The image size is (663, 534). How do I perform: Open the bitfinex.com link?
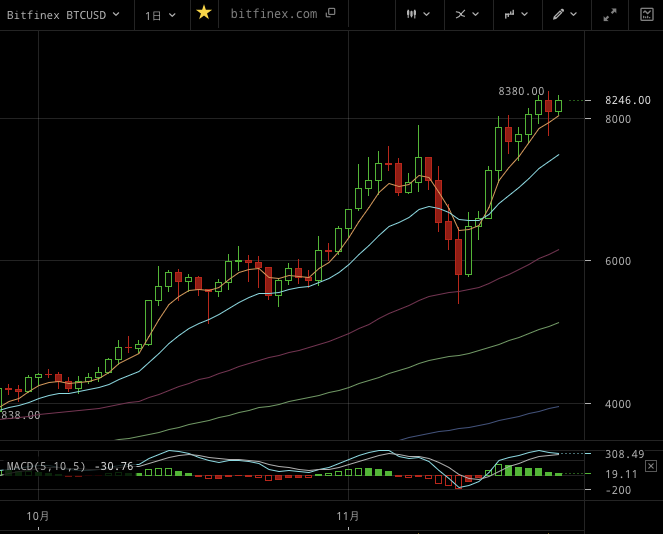274,14
